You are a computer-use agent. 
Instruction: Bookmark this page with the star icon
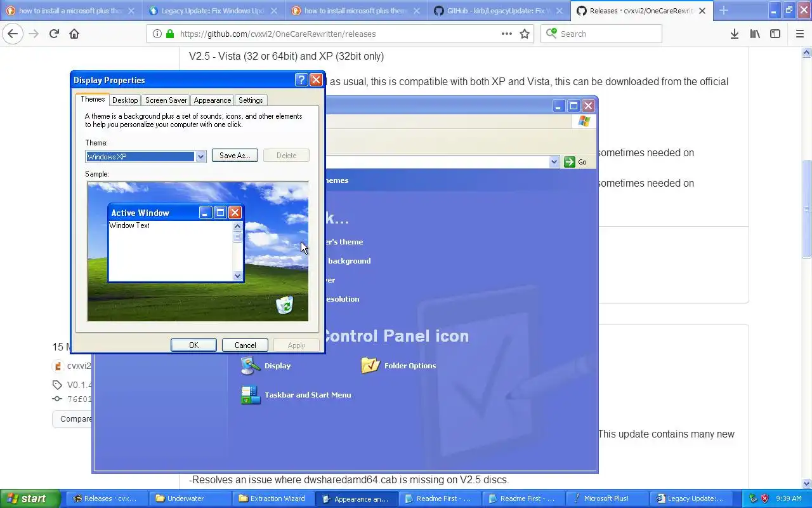525,34
